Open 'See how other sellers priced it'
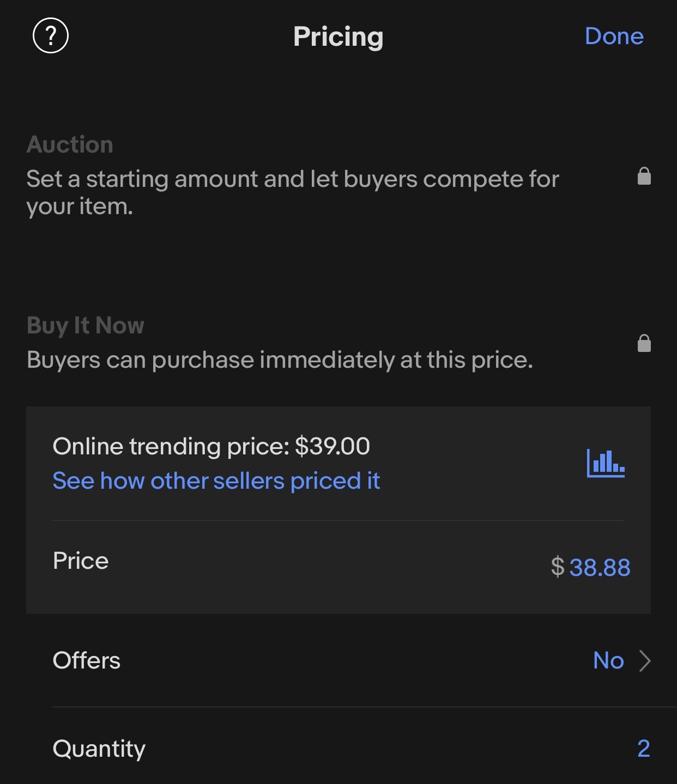Screen dimensions: 677x784 click(x=216, y=481)
